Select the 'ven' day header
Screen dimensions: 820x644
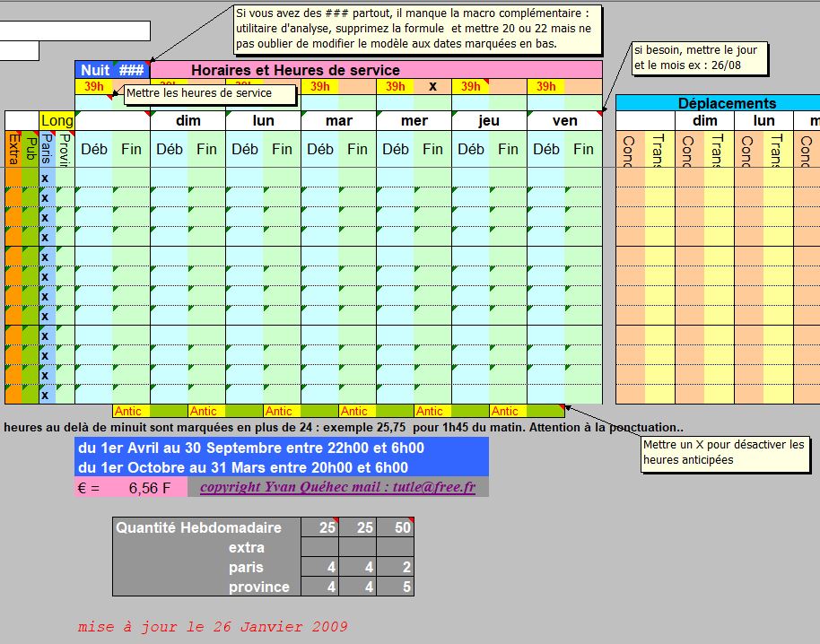click(x=565, y=121)
